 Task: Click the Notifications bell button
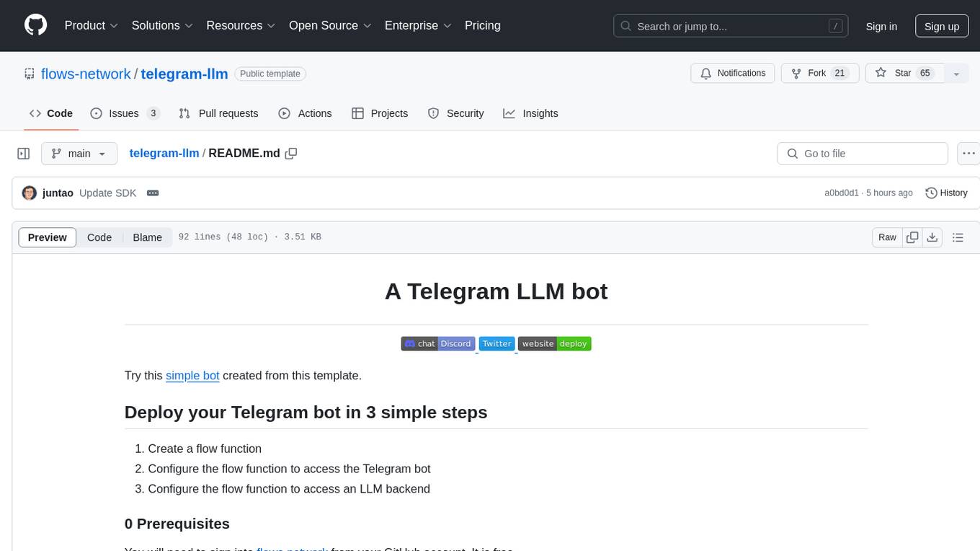(x=733, y=74)
